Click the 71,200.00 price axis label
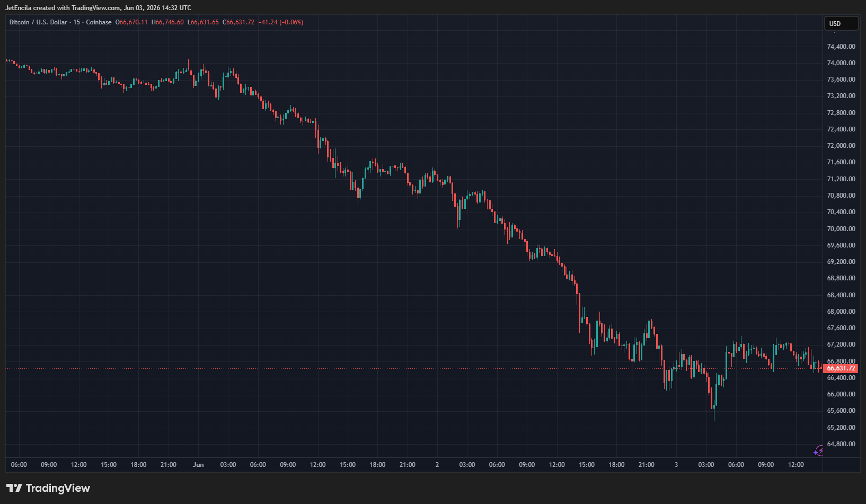The width and height of the screenshot is (866, 504). click(x=841, y=179)
